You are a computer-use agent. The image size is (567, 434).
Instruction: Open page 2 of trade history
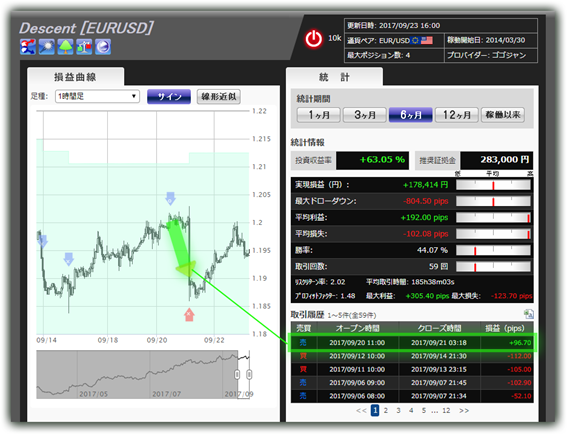[x=386, y=410]
